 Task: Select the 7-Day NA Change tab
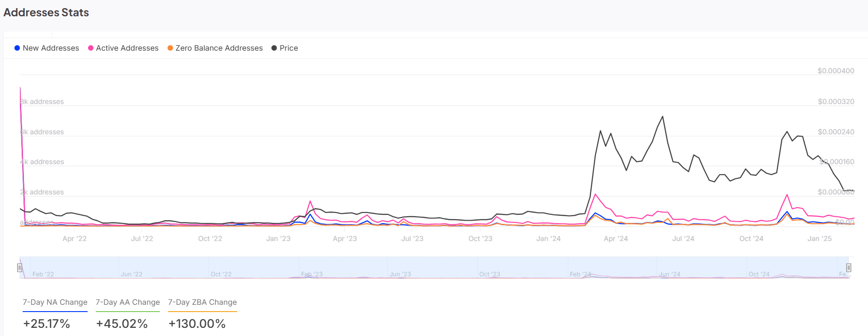[x=55, y=302]
